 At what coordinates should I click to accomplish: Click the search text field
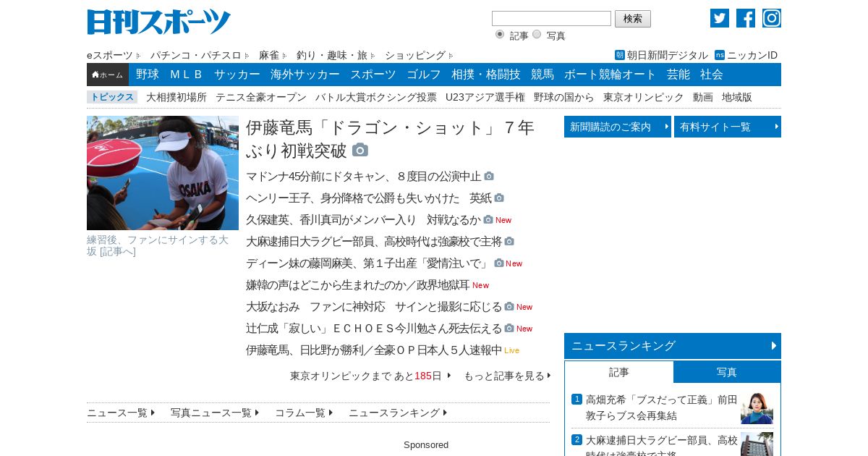pos(551,19)
